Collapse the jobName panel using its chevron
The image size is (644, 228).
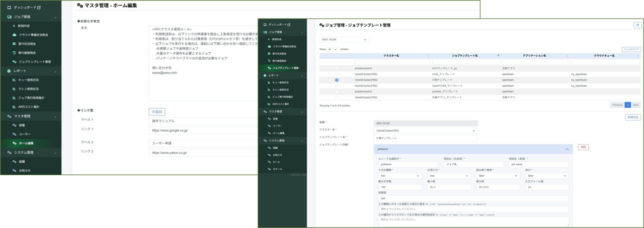tap(567, 149)
